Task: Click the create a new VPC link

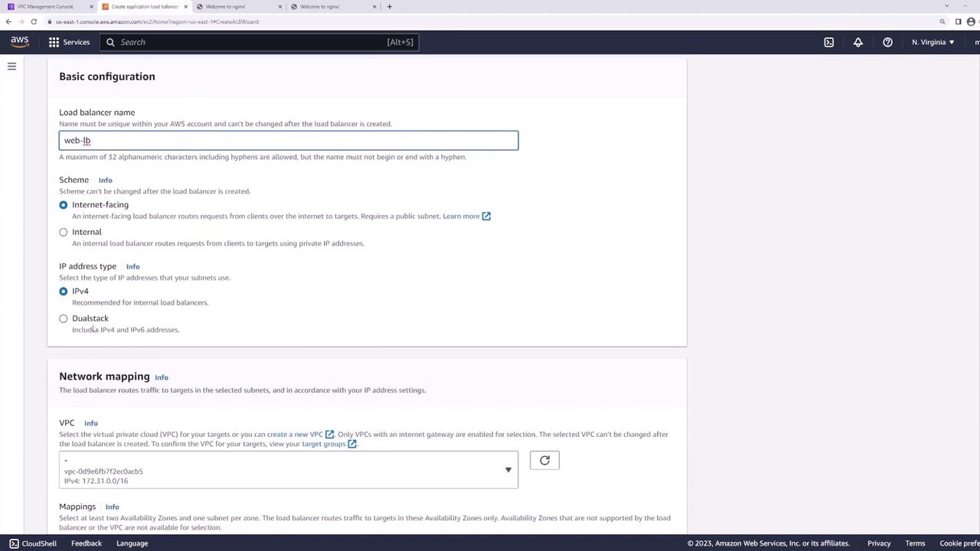Action: click(x=300, y=435)
